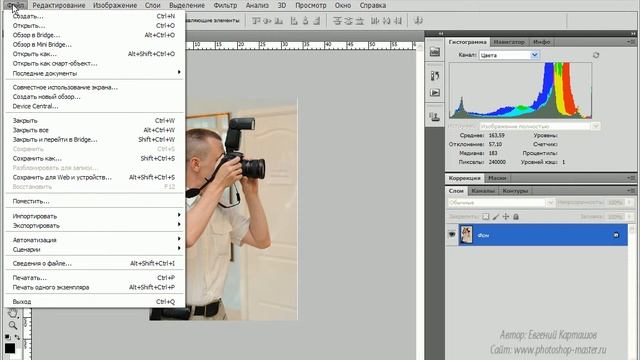Choose Создать... from the File menu
This screenshot has width=640, height=360.
coord(94,16)
